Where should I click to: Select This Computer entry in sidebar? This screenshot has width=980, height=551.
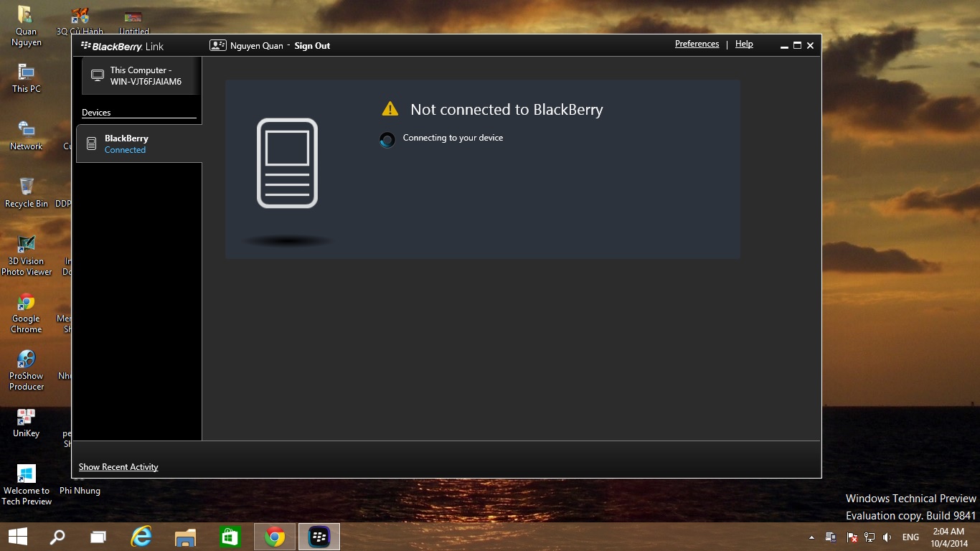(140, 76)
